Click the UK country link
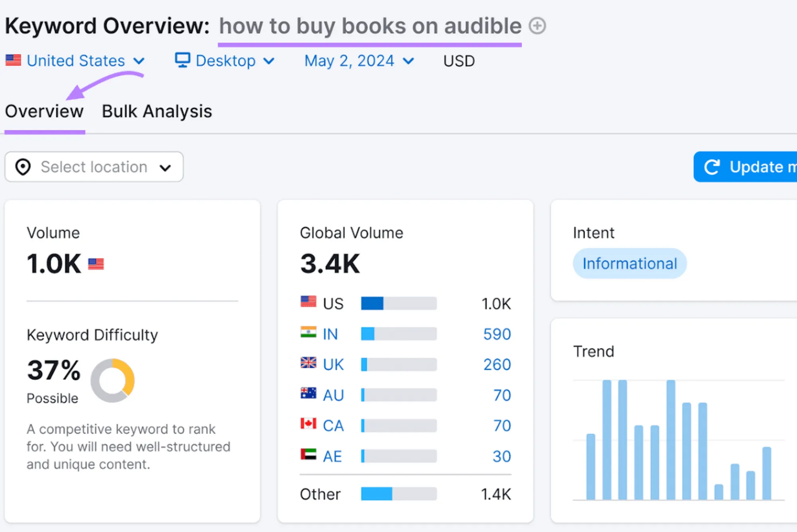This screenshot has width=797, height=532. click(x=333, y=365)
